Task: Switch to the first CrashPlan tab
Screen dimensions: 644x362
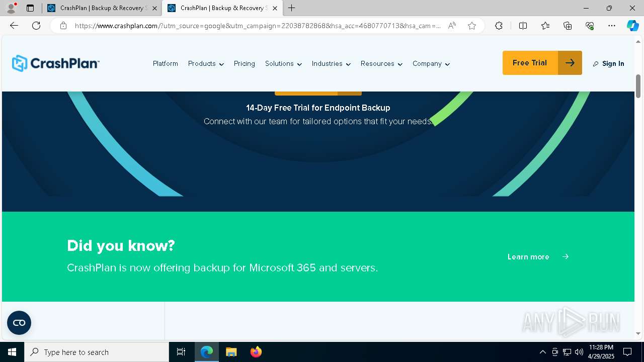Action: pyautogui.click(x=102, y=8)
